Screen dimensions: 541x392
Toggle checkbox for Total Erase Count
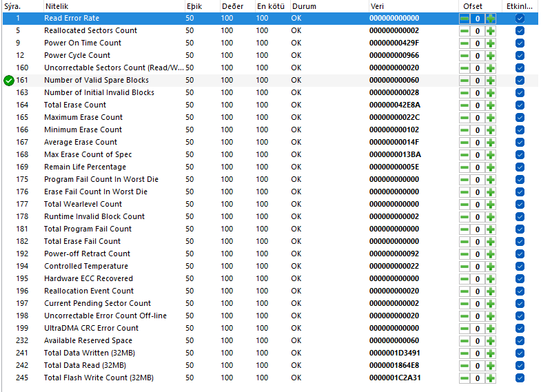click(520, 105)
